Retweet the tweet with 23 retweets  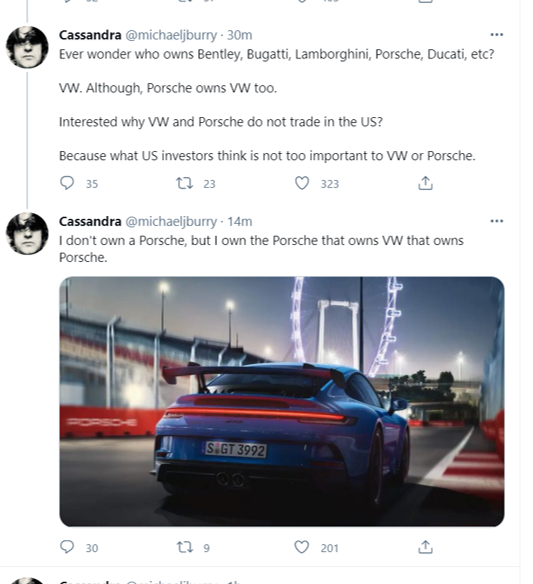click(x=184, y=183)
